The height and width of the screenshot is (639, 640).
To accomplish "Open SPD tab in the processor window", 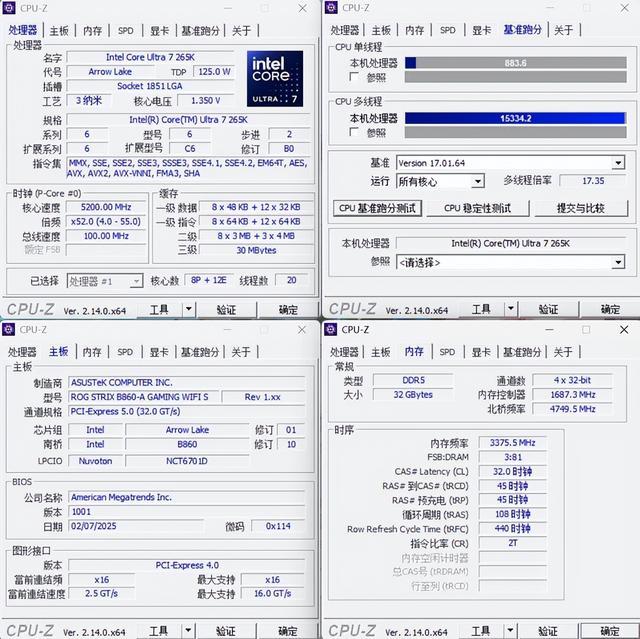I will pos(126,31).
